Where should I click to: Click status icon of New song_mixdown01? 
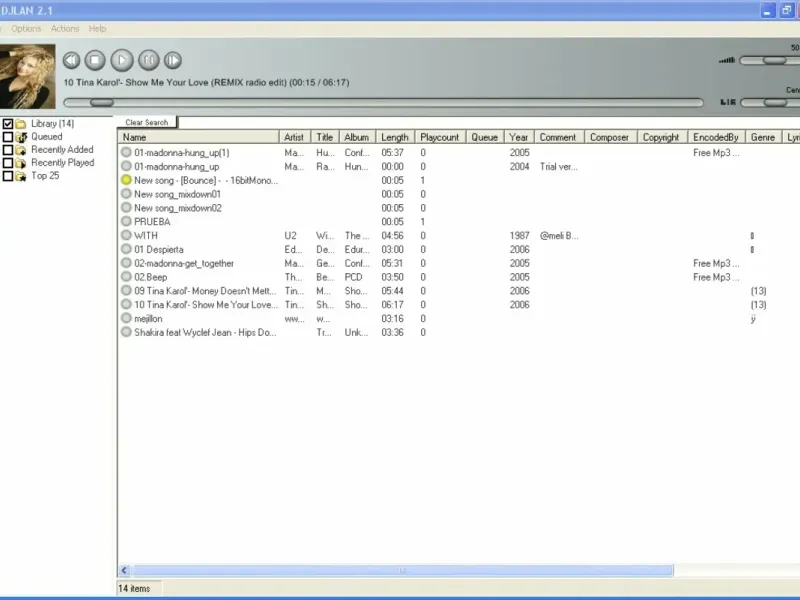tap(126, 193)
